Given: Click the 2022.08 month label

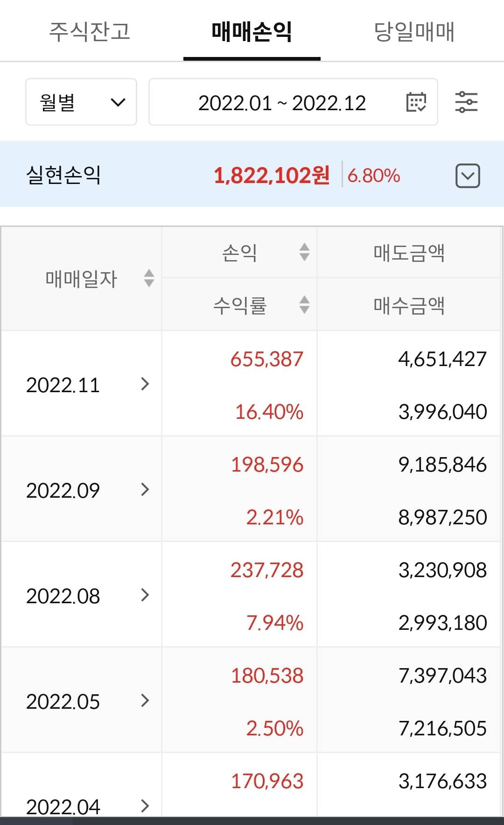Looking at the screenshot, I should [x=63, y=596].
